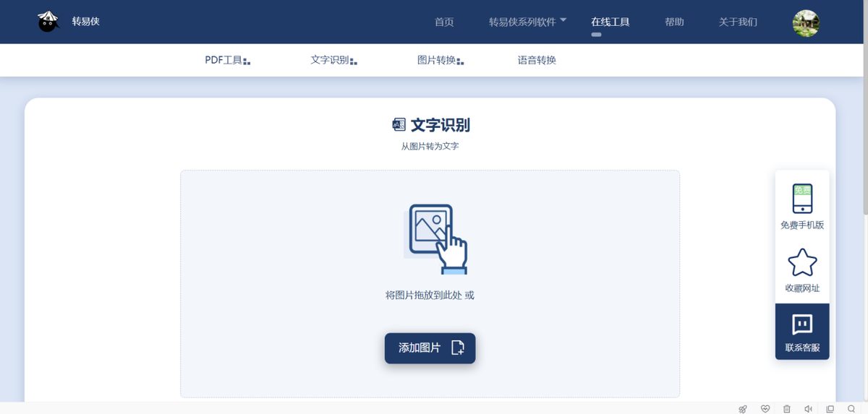868x414 pixels.
Task: Toggle the speaker mute icon in the status bar
Action: (809, 409)
